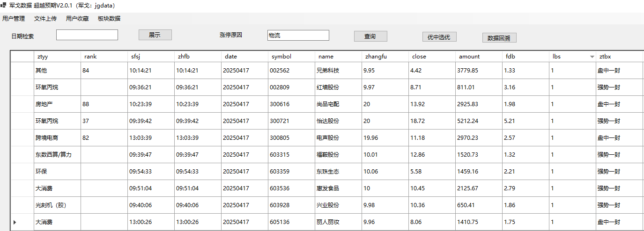The width and height of the screenshot is (644, 231).
Task: Click the close column header
Action: click(x=432, y=57)
